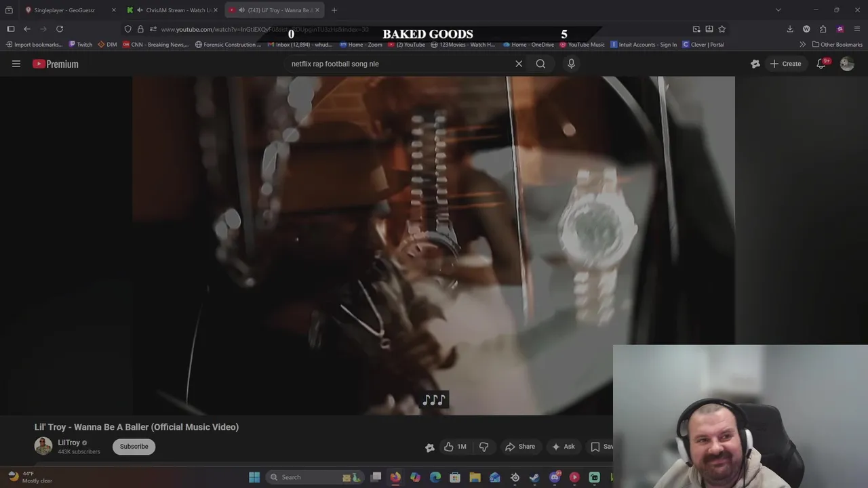Click the icon left of Create button
The width and height of the screenshot is (868, 488).
coord(755,64)
